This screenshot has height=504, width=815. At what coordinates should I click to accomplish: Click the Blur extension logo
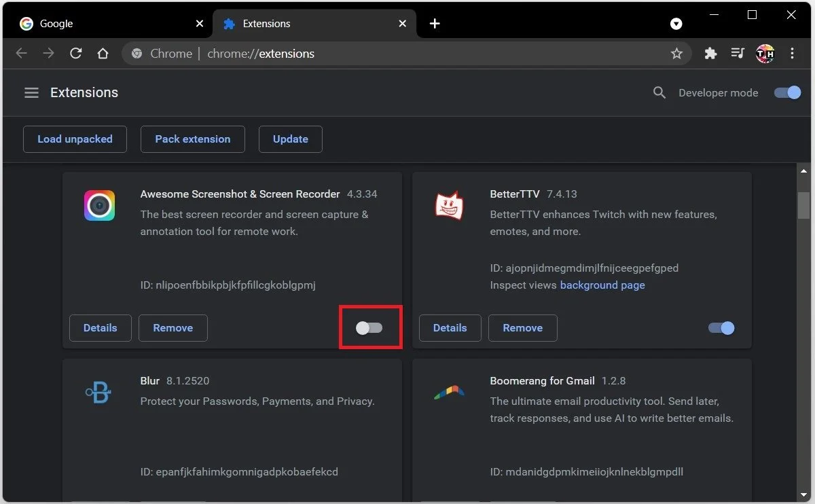98,393
